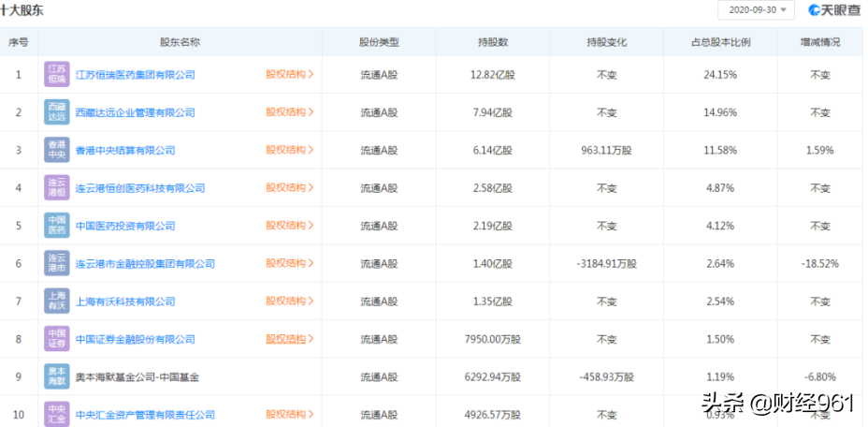Screen dimensions: 868x427
Task: Select the -18.52% decrease cell
Action: click(820, 263)
